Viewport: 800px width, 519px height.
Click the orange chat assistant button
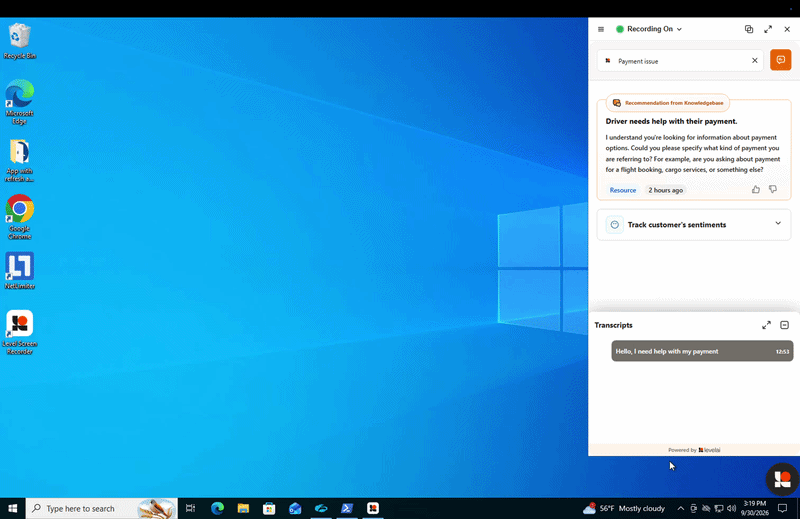781,60
